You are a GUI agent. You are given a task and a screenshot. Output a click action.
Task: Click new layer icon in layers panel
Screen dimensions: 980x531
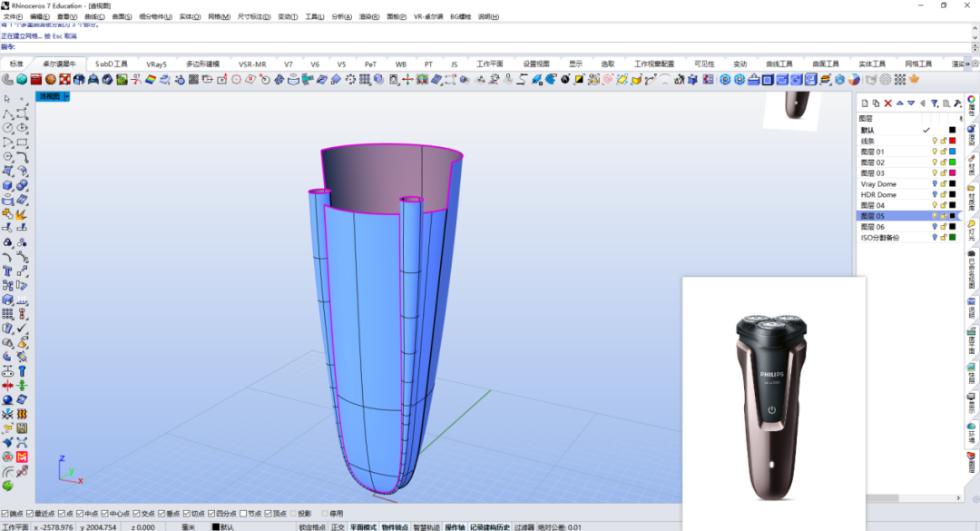click(x=865, y=103)
